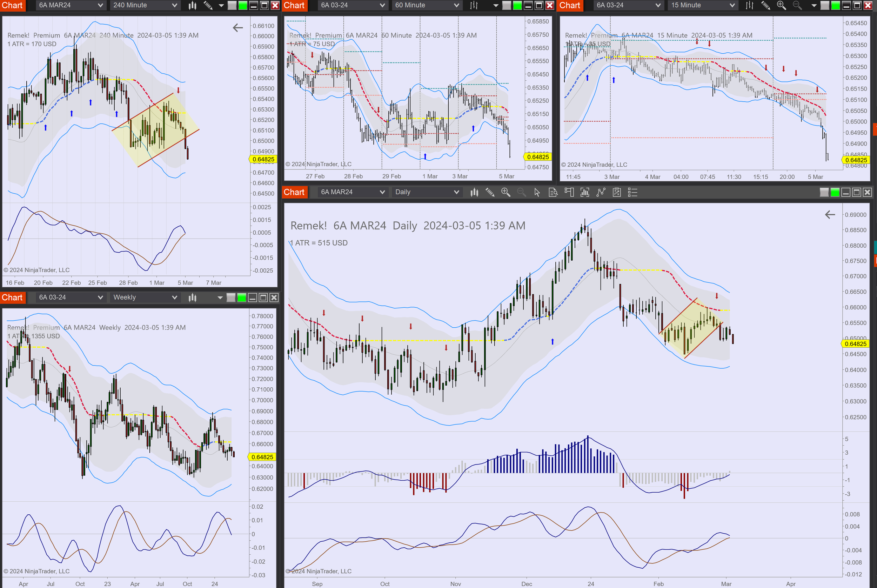
Task: Open Chart Trader icon on Daily chart
Action: [569, 192]
